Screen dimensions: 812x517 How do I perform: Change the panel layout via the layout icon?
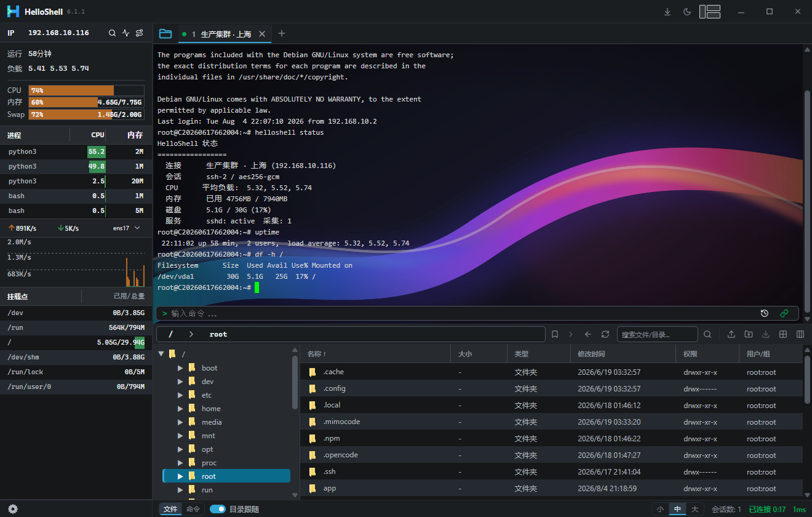click(x=710, y=12)
